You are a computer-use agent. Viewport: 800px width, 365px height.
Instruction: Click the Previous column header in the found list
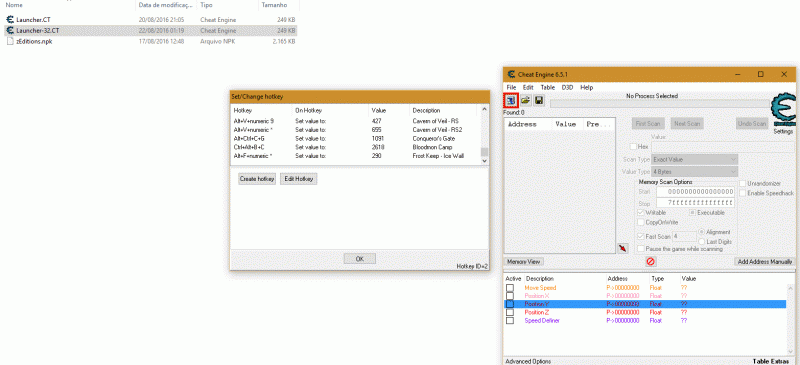599,124
